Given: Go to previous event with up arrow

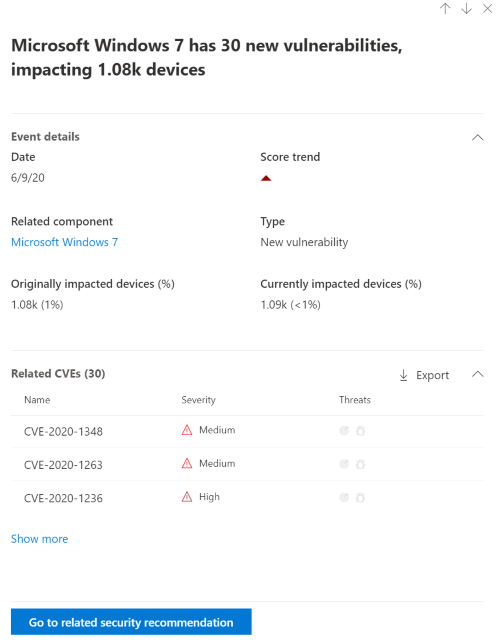Looking at the screenshot, I should coord(445,9).
